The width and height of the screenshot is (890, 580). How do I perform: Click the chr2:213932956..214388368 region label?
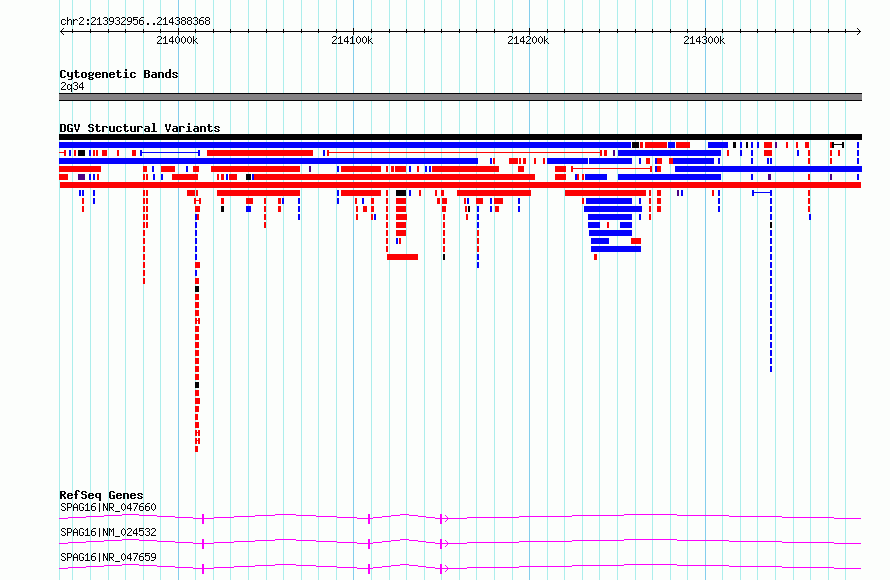(135, 21)
